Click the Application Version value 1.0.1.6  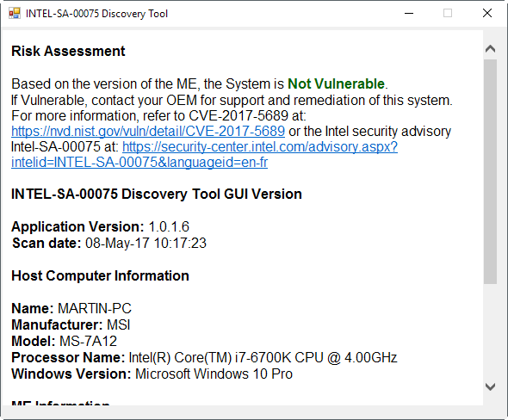pos(169,226)
